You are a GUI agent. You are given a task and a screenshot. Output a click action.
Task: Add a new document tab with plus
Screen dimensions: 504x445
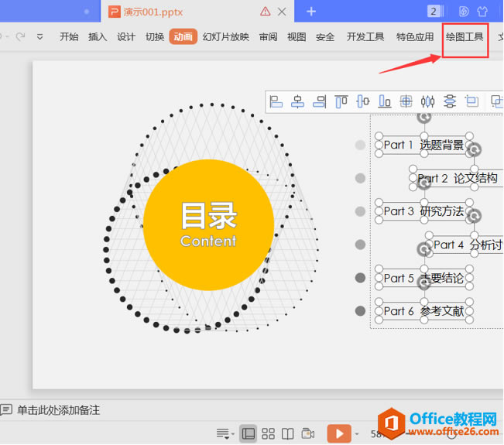click(x=311, y=12)
